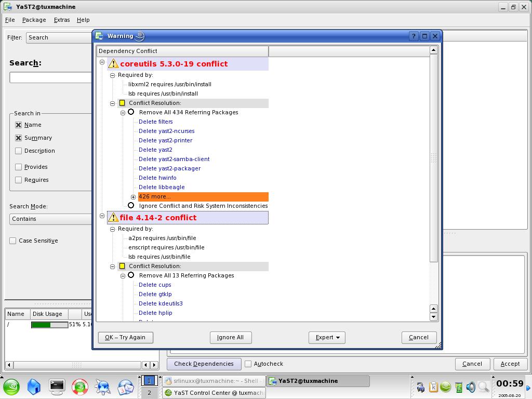Collapse the second Conflict Resolution node
This screenshot has height=399, width=532.
[x=112, y=267]
